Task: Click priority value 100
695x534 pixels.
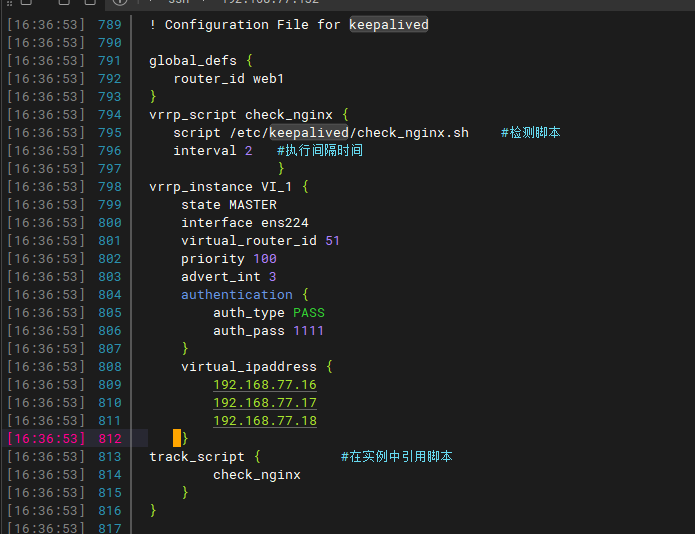Action: coord(265,259)
